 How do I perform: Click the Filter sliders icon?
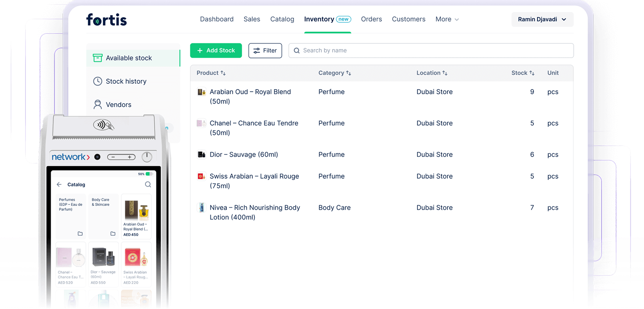tap(257, 51)
